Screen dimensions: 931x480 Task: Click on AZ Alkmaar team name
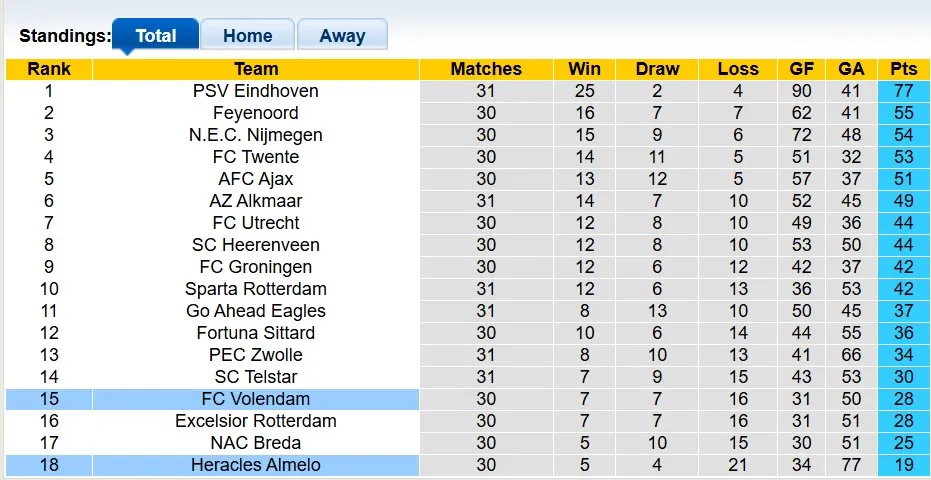(x=256, y=201)
